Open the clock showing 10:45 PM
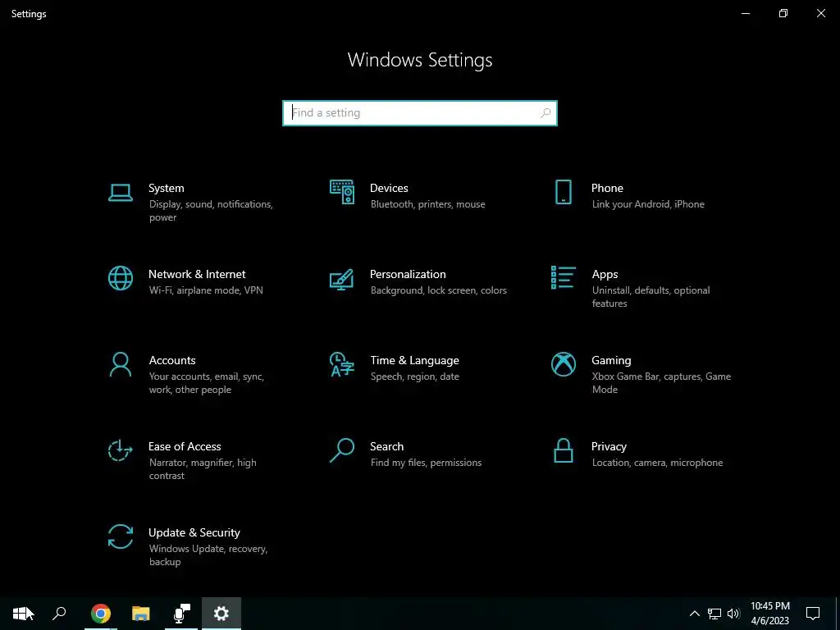This screenshot has height=630, width=840. tap(769, 614)
